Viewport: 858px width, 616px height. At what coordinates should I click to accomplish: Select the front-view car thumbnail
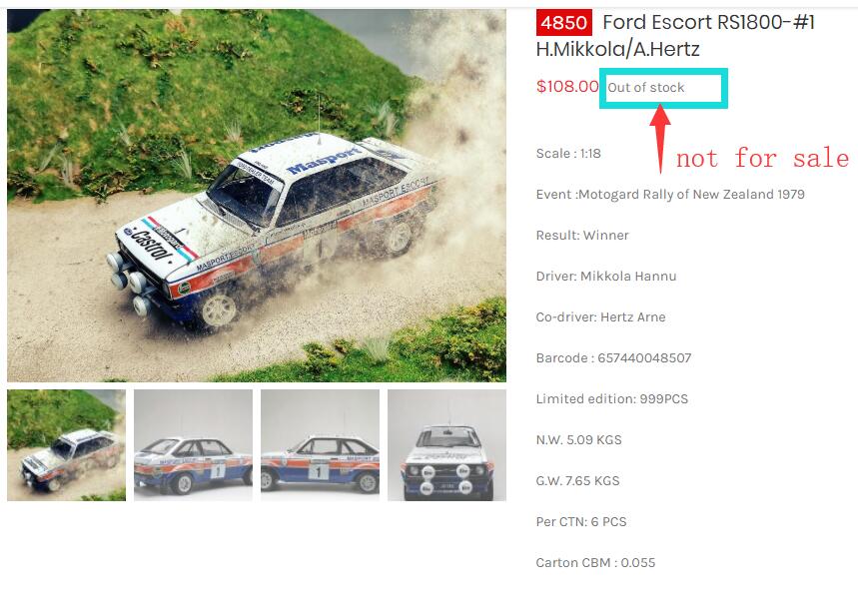[447, 445]
